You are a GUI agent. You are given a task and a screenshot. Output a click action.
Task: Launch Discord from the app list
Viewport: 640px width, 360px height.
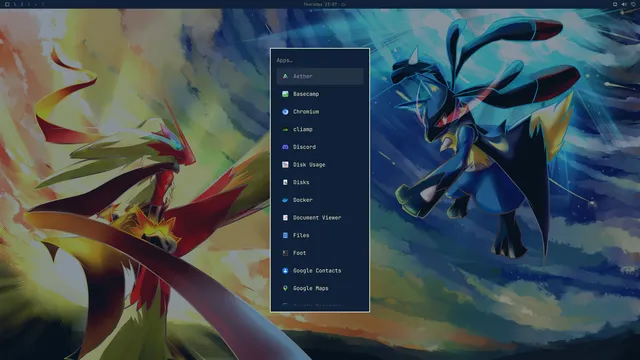tap(320, 147)
